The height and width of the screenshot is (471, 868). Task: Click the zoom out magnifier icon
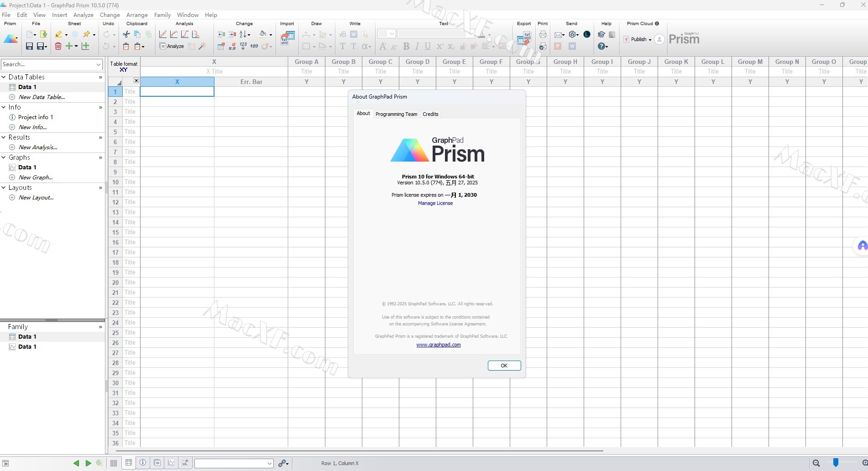816,463
